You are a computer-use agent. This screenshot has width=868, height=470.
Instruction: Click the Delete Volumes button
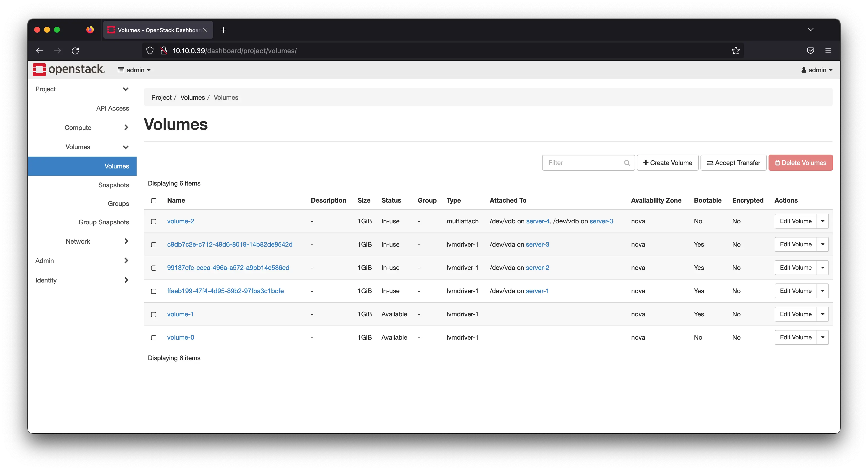[800, 163]
